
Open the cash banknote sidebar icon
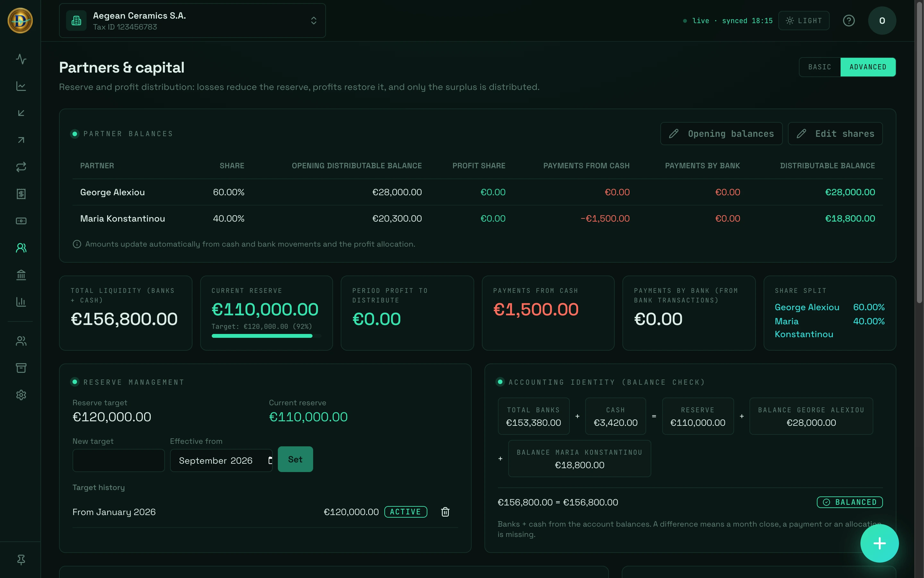(21, 221)
